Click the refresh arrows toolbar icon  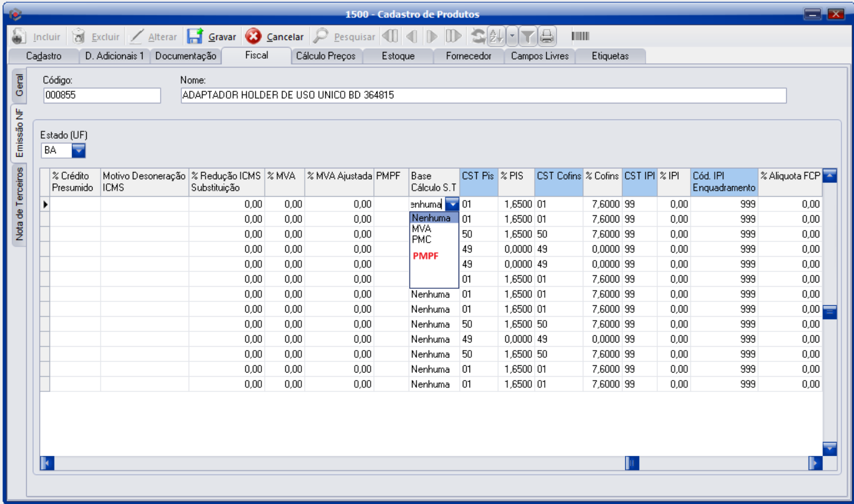(x=478, y=37)
